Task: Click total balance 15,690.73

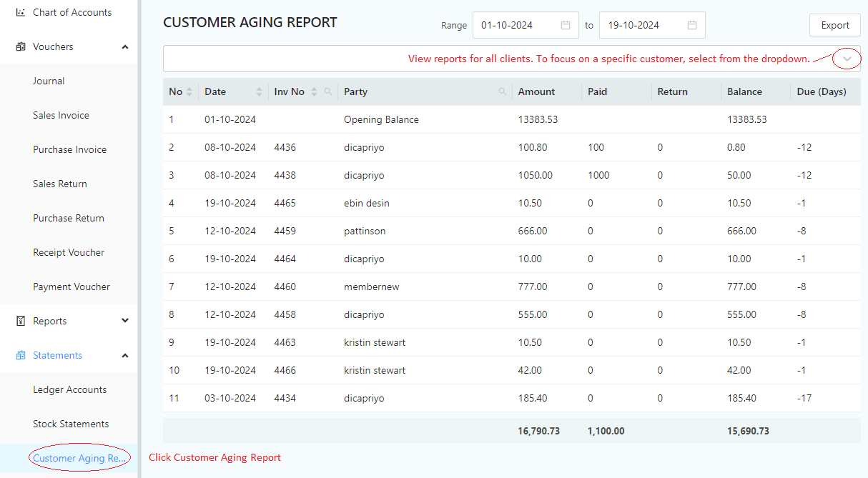Action: point(749,431)
